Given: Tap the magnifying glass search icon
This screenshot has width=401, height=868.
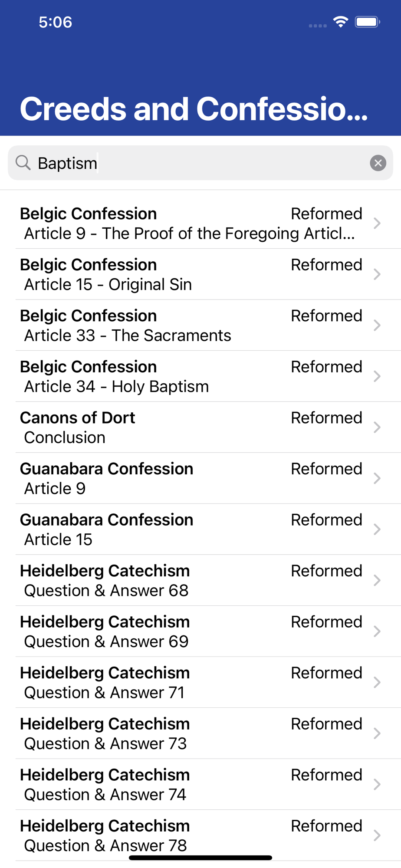Looking at the screenshot, I should point(23,163).
